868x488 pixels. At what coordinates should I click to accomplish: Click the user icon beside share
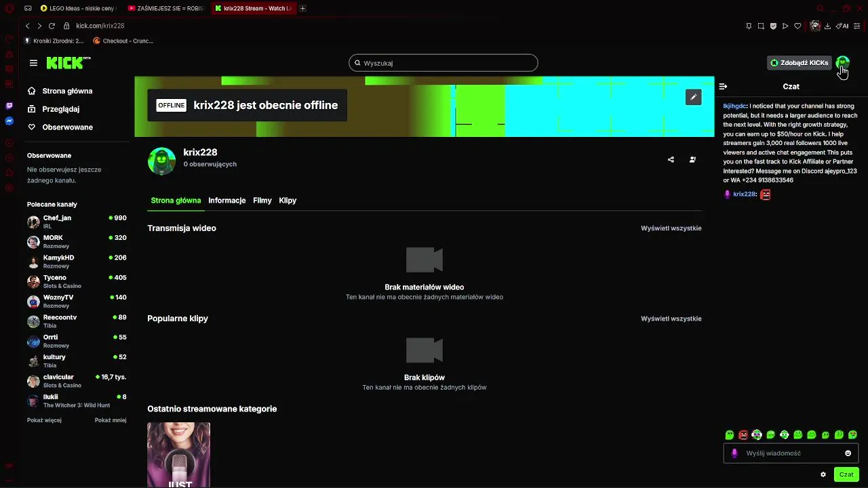pyautogui.click(x=692, y=160)
